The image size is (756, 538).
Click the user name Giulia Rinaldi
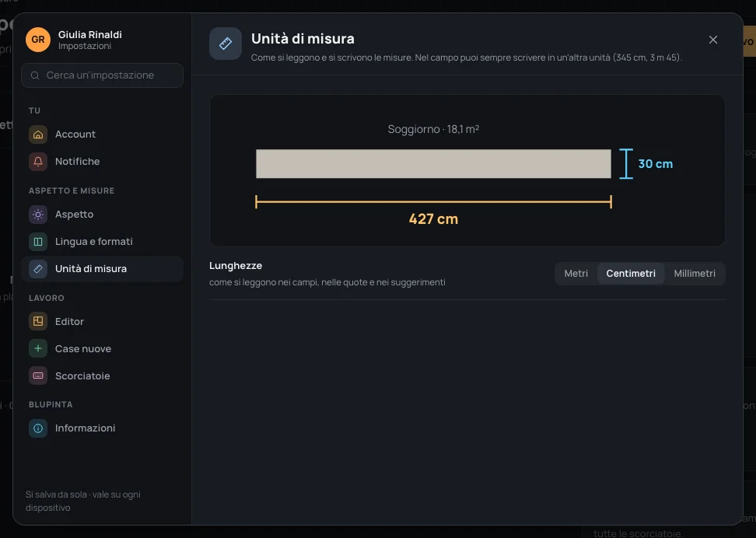(89, 35)
